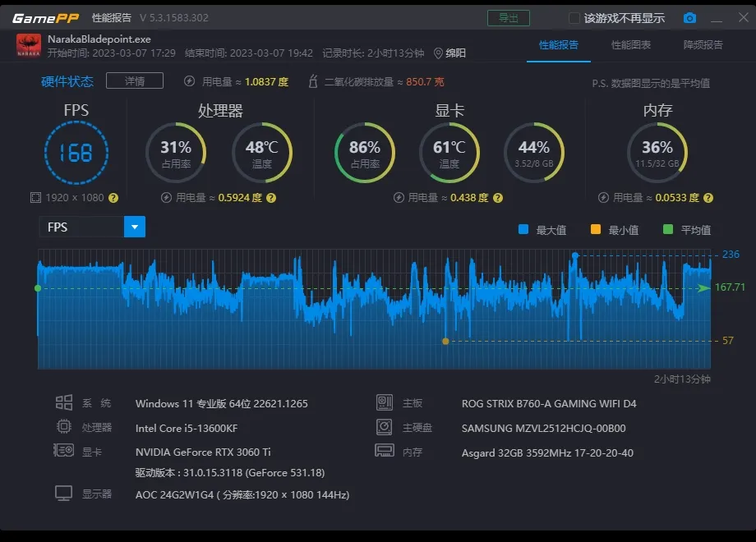Toggle the blue 最大值 legend box
756x542 pixels.
point(523,230)
